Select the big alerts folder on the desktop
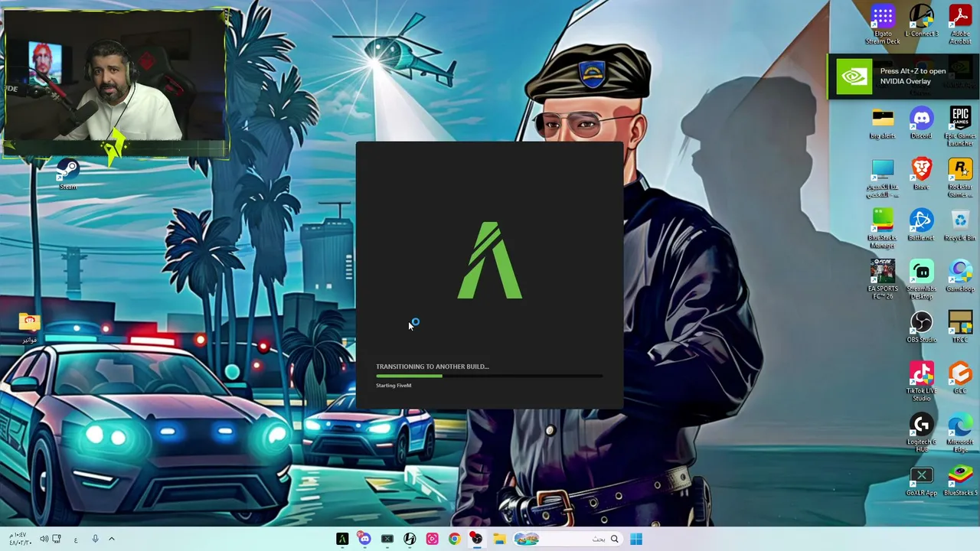980x551 pixels. (883, 124)
